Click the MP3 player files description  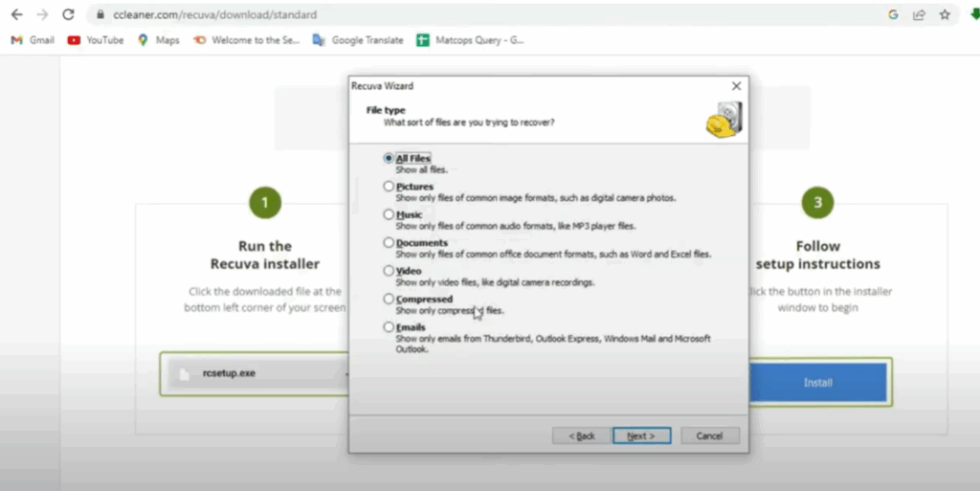click(516, 226)
